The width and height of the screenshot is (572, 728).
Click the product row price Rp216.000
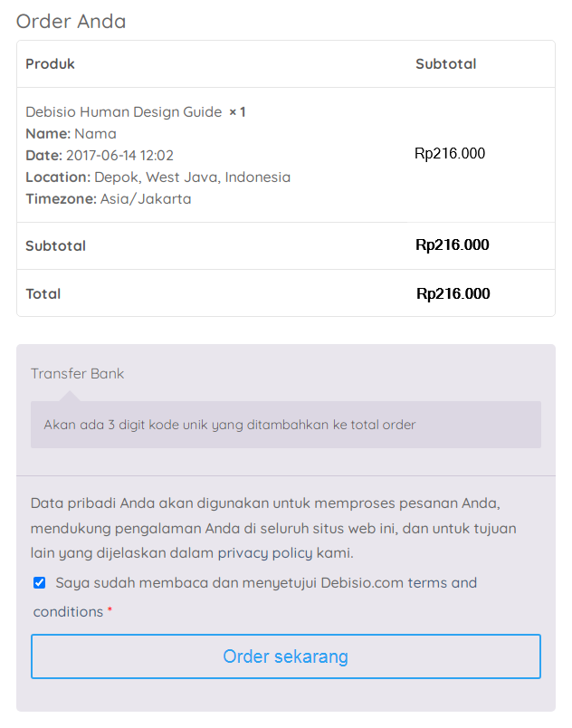450,154
